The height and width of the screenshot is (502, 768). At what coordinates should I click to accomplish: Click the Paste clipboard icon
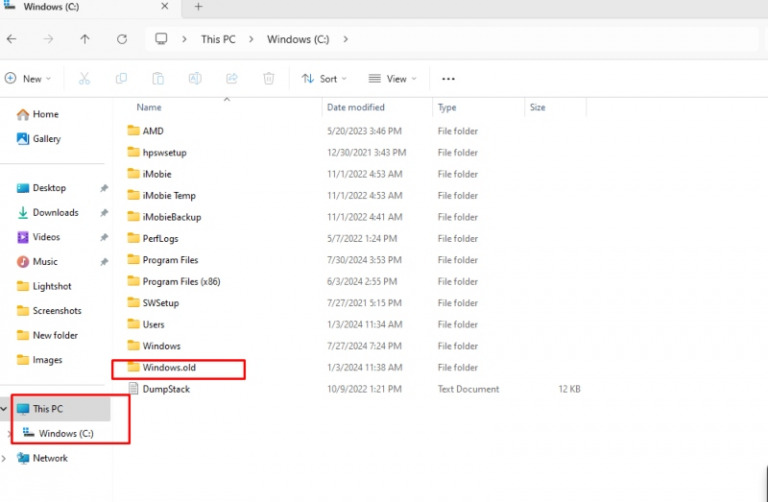(158, 78)
